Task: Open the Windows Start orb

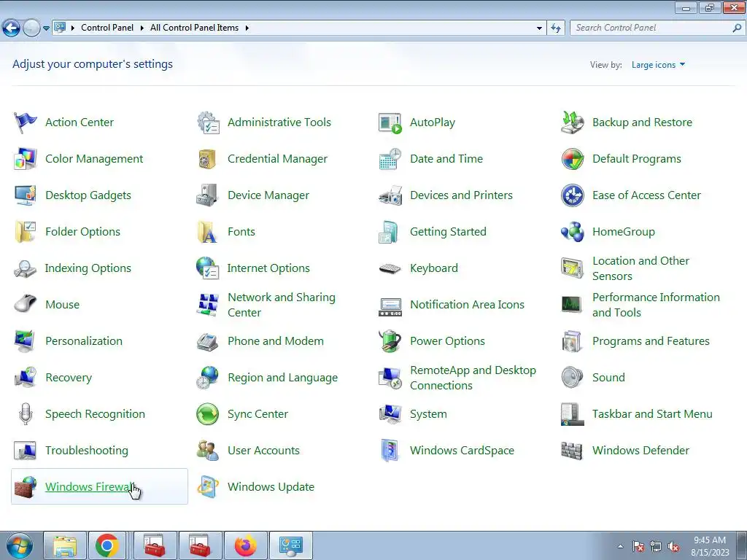Action: pyautogui.click(x=20, y=545)
